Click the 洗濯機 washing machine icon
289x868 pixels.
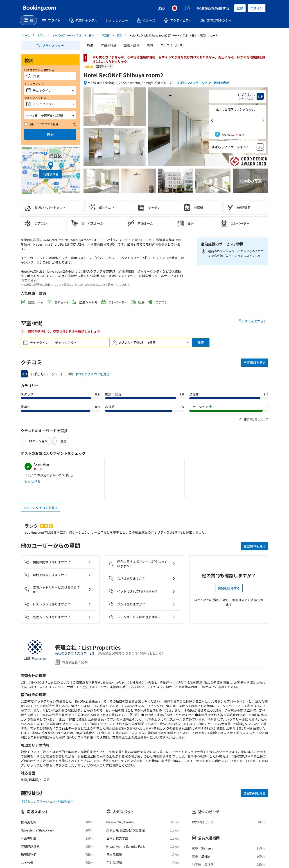(187, 208)
